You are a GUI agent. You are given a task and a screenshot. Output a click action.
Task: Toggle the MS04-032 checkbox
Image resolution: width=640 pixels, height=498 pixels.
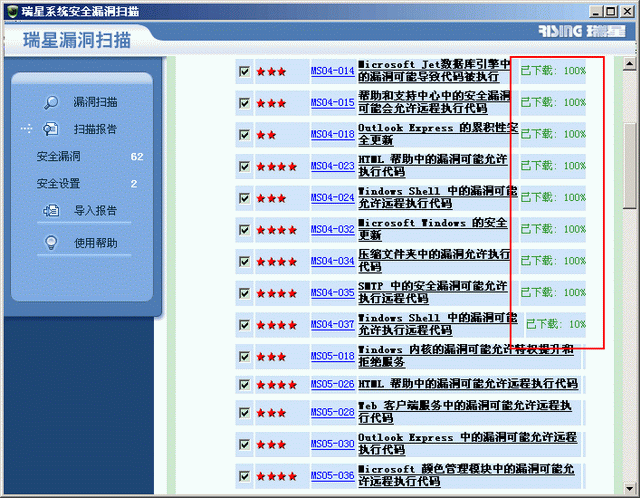(244, 230)
